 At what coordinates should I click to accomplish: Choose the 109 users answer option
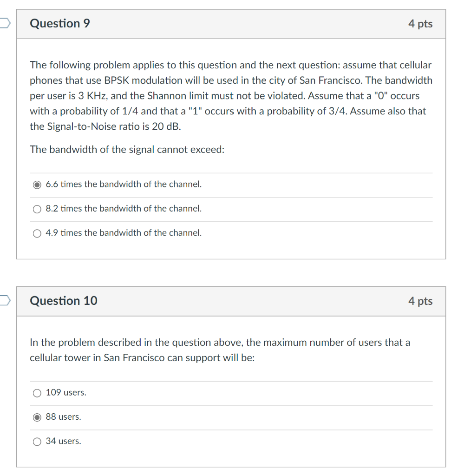[x=37, y=393]
